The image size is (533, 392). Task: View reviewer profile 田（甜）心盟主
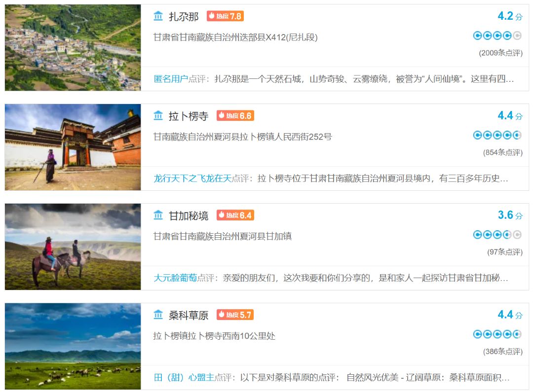point(184,377)
